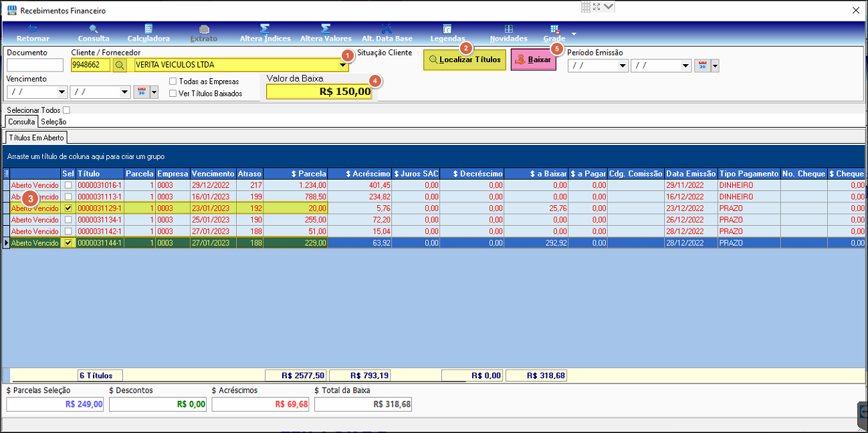Check the Ver Títulos Baixados option

[x=173, y=94]
